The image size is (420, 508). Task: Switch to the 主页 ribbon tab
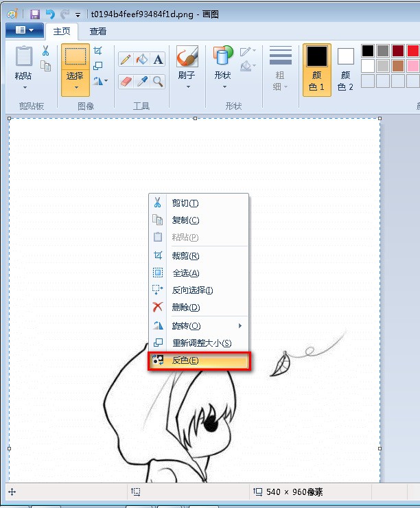[62, 32]
